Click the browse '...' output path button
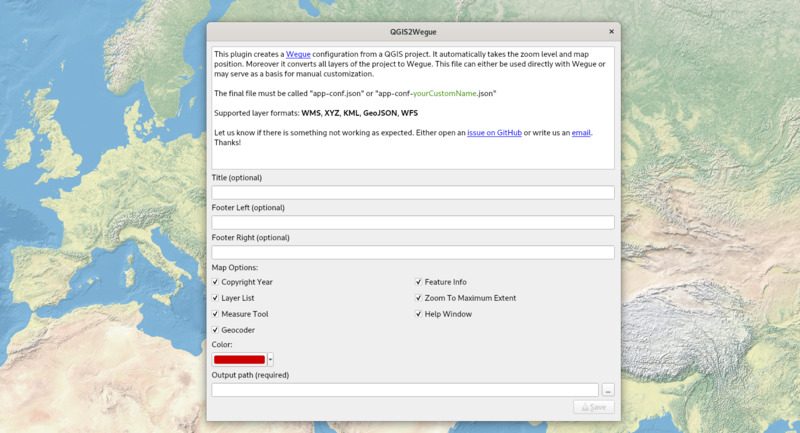This screenshot has height=433, width=800. tap(608, 390)
